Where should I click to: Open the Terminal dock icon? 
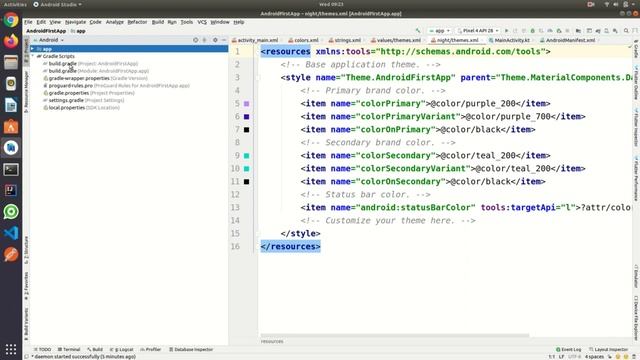[11, 169]
